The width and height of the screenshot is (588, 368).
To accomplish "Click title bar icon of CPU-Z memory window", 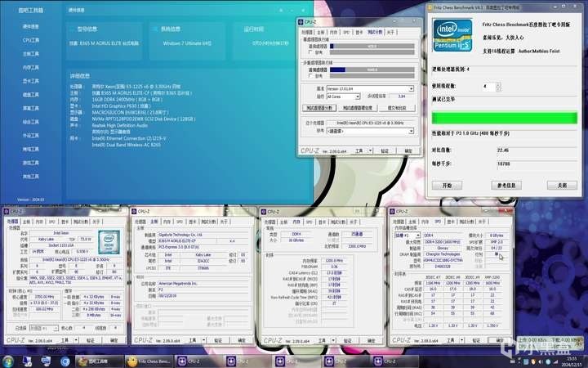I will coord(264,212).
